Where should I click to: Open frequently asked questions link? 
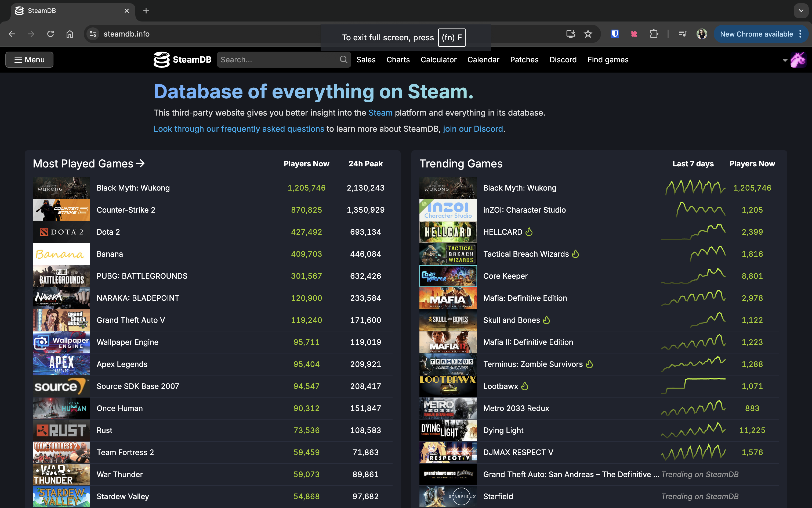(x=238, y=129)
